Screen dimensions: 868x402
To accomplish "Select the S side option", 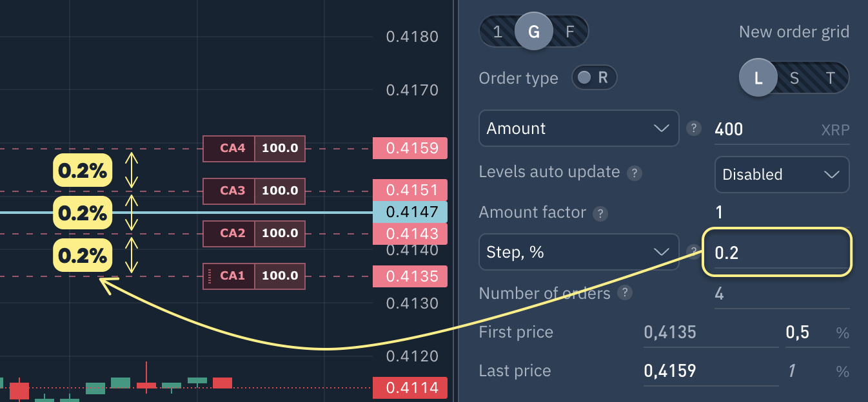I will (794, 78).
